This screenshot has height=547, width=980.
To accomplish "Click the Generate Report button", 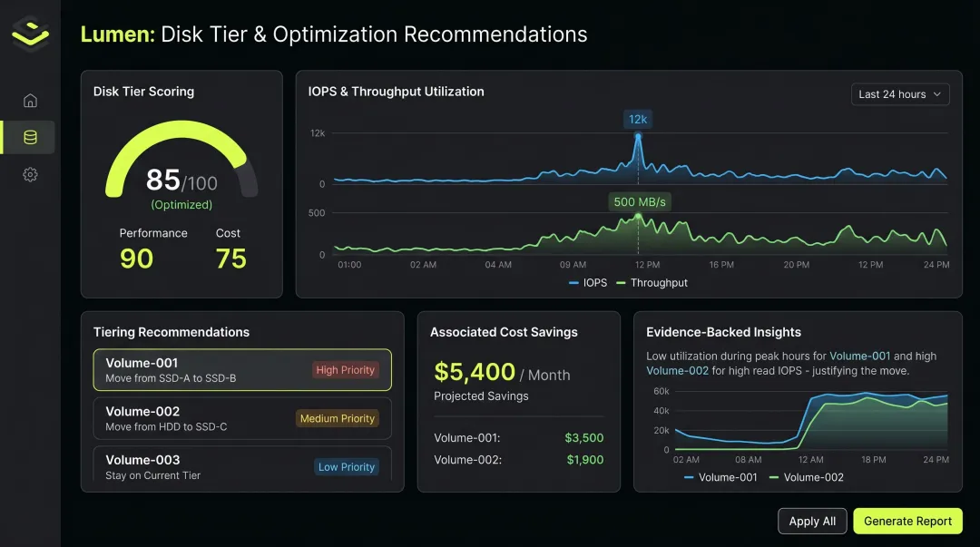I will pyautogui.click(x=907, y=521).
